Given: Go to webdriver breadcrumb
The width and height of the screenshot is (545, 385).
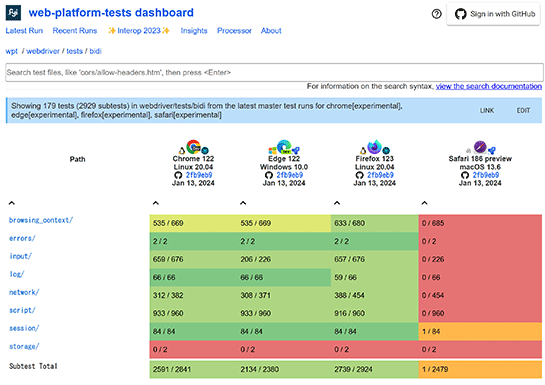Looking at the screenshot, I should click(43, 51).
